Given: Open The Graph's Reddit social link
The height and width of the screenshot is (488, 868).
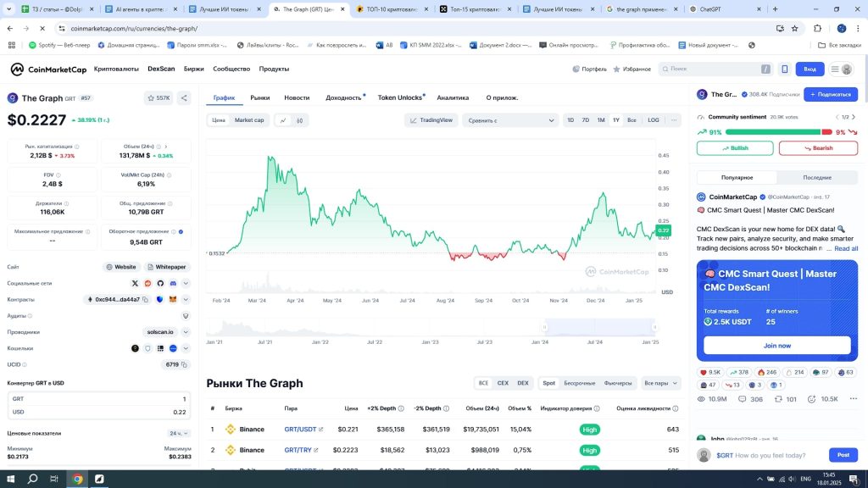Looking at the screenshot, I should (147, 283).
